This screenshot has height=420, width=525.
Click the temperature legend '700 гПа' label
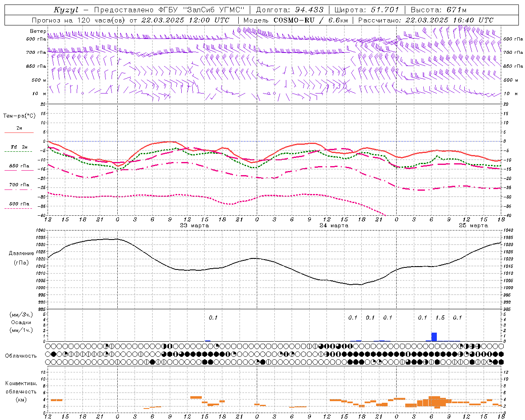tap(19, 185)
